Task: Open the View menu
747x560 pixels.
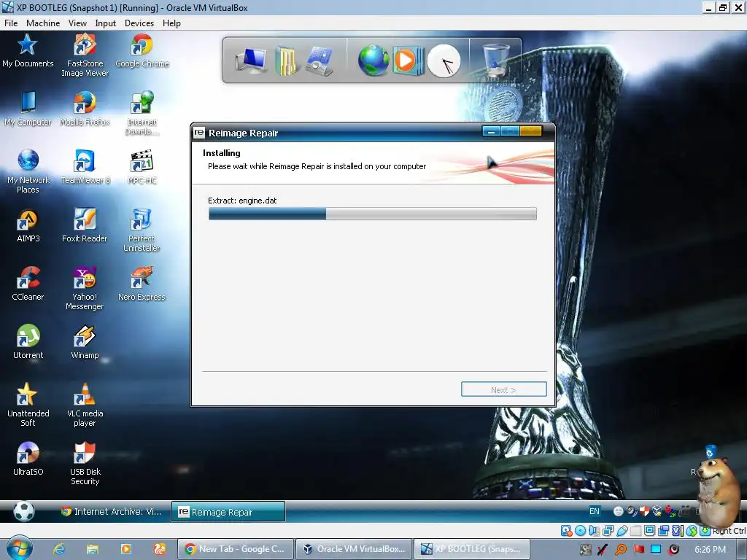Action: (77, 23)
